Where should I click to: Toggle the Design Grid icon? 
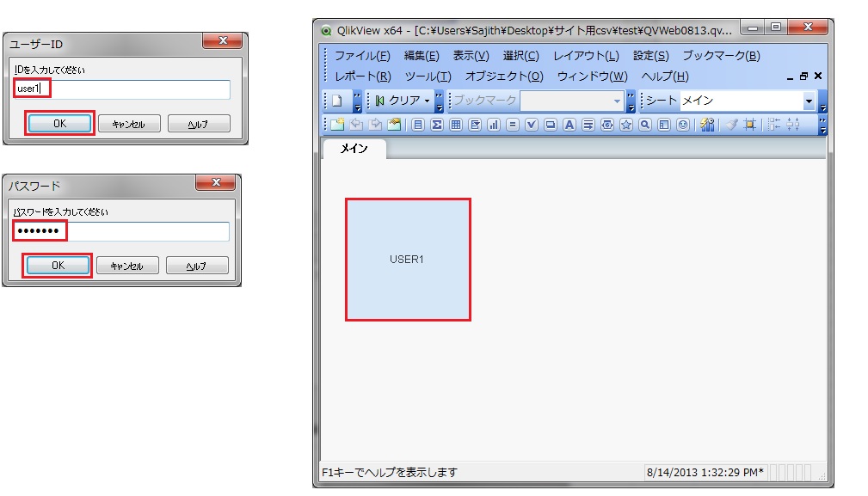(750, 125)
